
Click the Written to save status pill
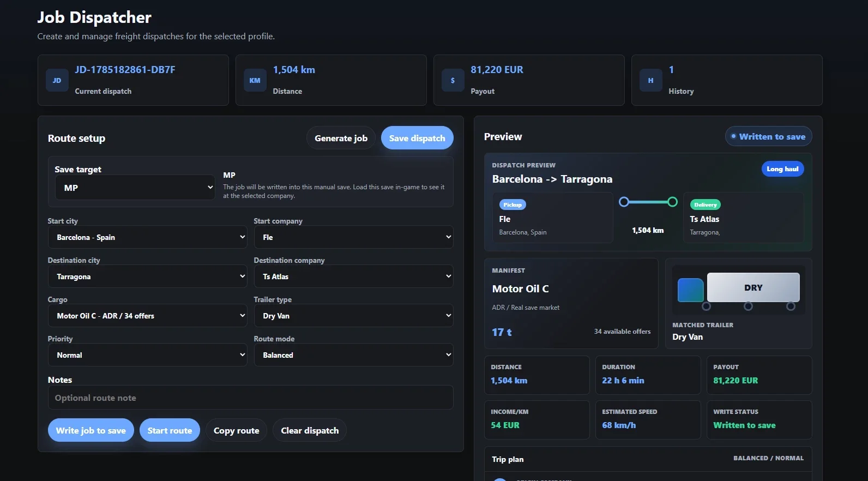pos(768,137)
